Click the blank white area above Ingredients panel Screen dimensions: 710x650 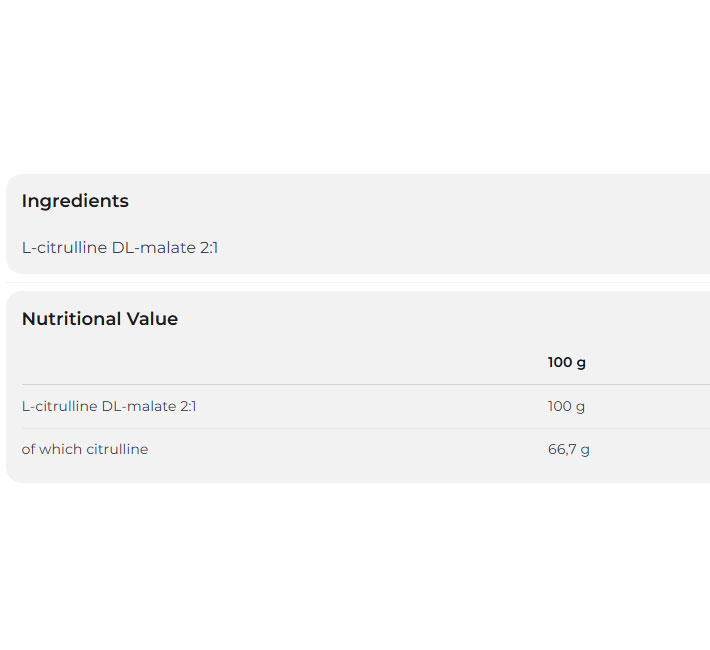pyautogui.click(x=355, y=90)
